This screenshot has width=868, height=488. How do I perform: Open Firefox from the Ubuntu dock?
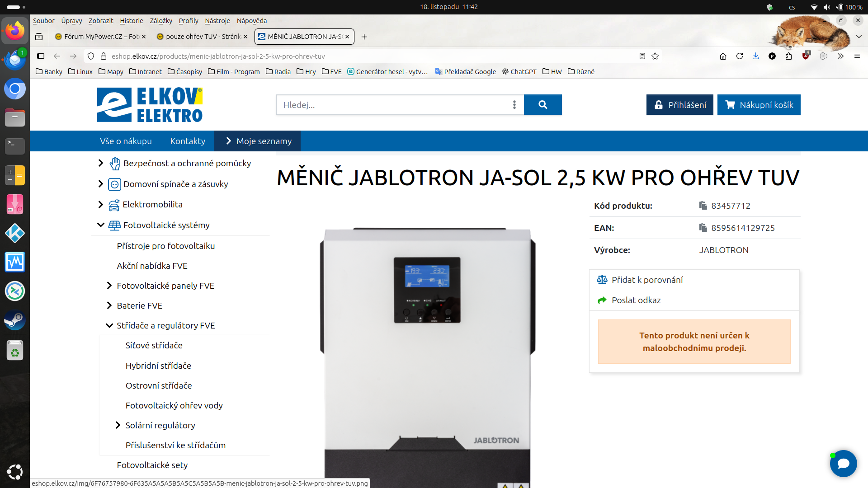[15, 31]
